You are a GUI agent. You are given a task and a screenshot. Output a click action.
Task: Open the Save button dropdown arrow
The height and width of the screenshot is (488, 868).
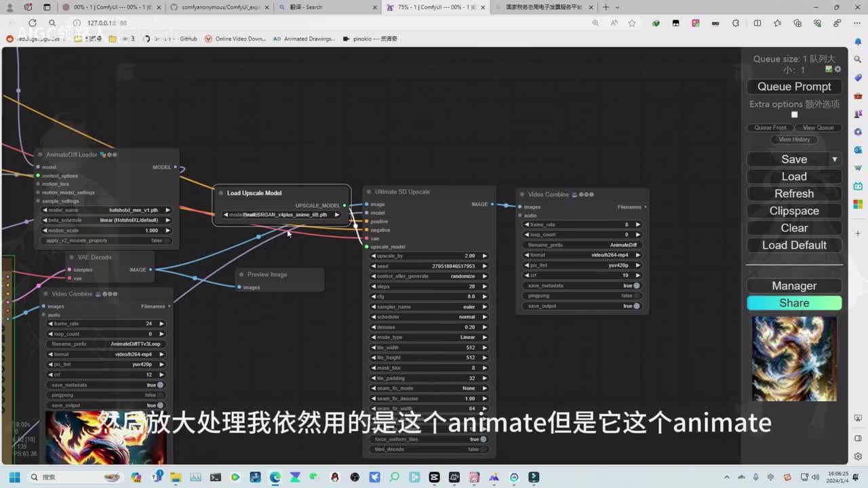click(835, 159)
